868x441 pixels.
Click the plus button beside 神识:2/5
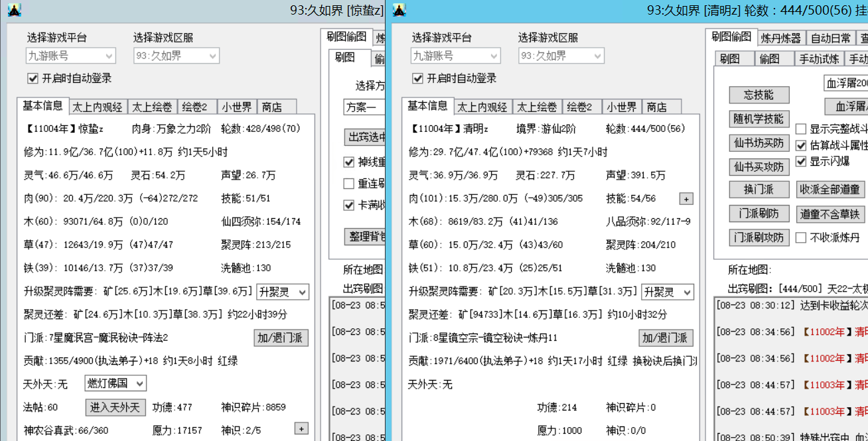(301, 428)
